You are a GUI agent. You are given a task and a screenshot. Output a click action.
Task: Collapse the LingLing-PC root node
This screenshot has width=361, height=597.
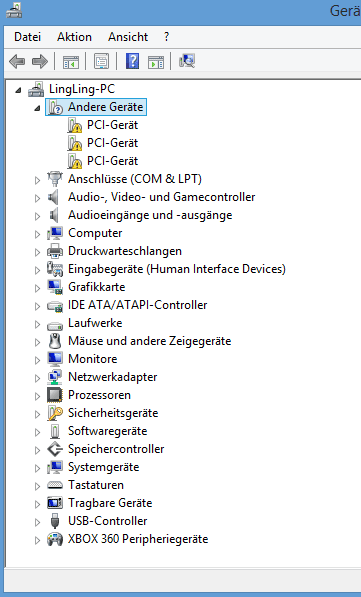(x=18, y=90)
